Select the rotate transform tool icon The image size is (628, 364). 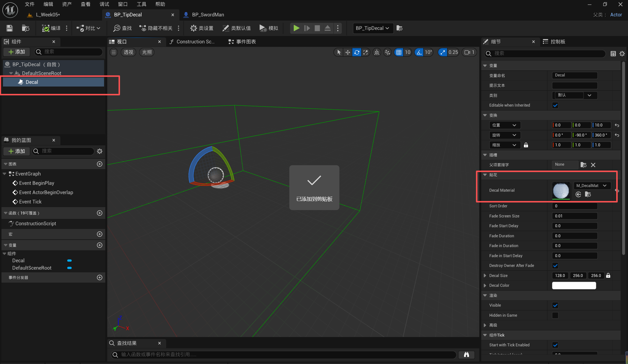(357, 52)
